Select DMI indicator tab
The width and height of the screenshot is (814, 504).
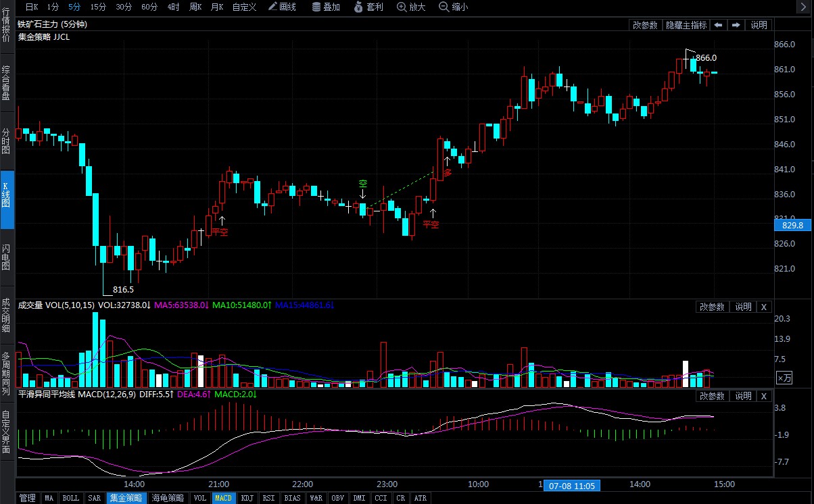coord(360,498)
